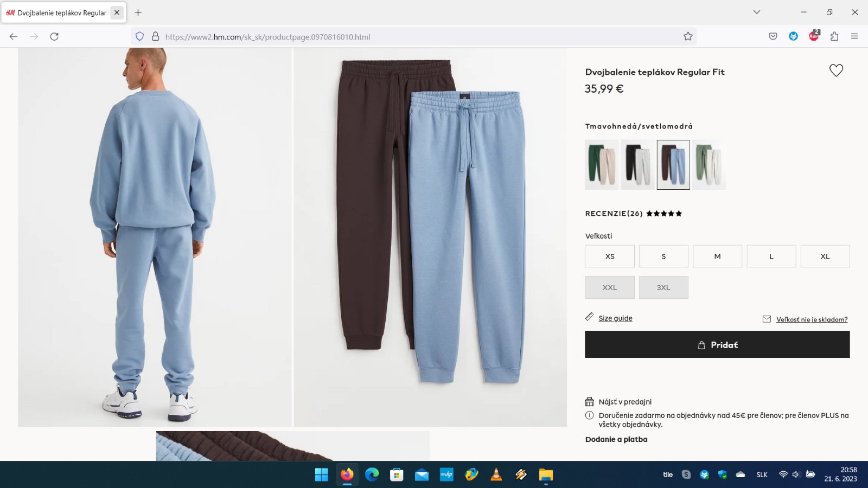Choose the green and beige color swatch

click(x=602, y=165)
